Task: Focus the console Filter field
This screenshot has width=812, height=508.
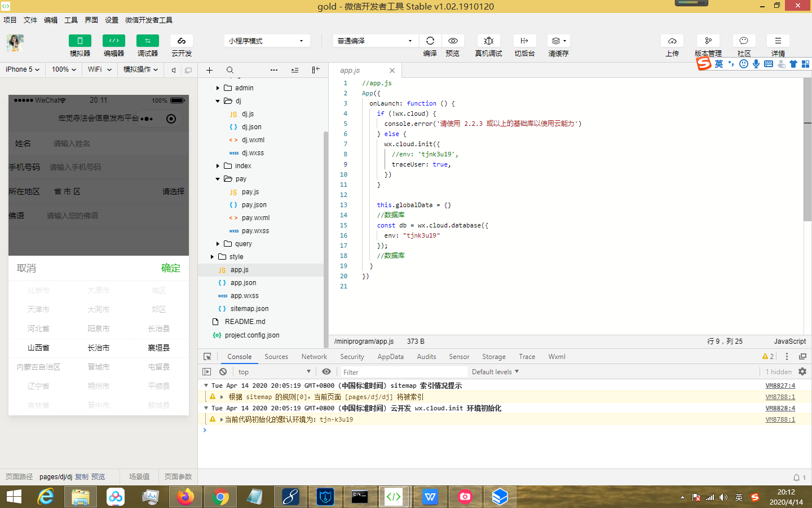Action: click(x=403, y=372)
